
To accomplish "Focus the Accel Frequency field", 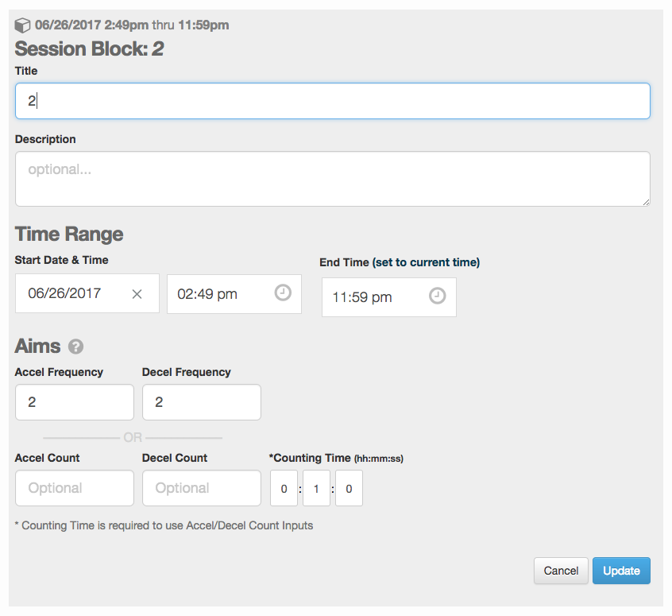I will 74,402.
